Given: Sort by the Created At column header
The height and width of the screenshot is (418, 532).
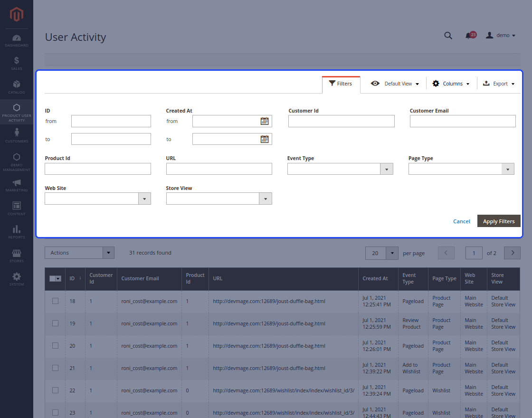Looking at the screenshot, I should point(378,279).
